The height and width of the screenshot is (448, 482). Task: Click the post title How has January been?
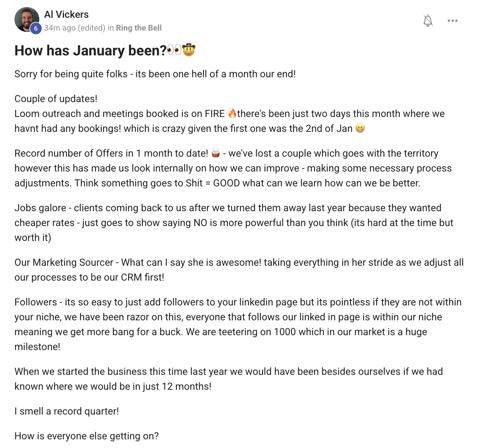[90, 50]
